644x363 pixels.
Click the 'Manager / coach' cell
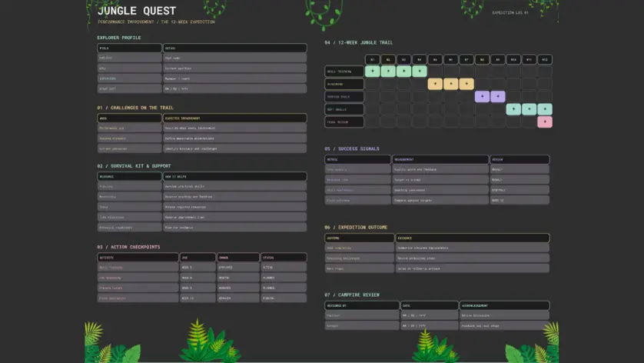235,78
